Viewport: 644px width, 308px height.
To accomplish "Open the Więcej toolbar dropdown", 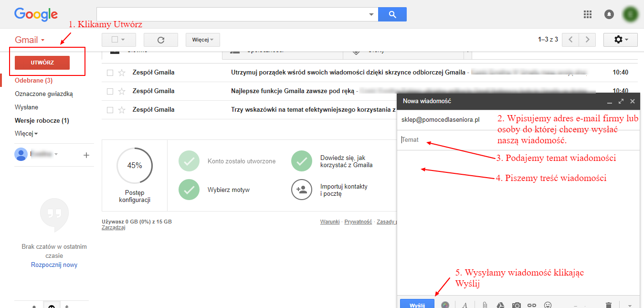I will pos(203,40).
